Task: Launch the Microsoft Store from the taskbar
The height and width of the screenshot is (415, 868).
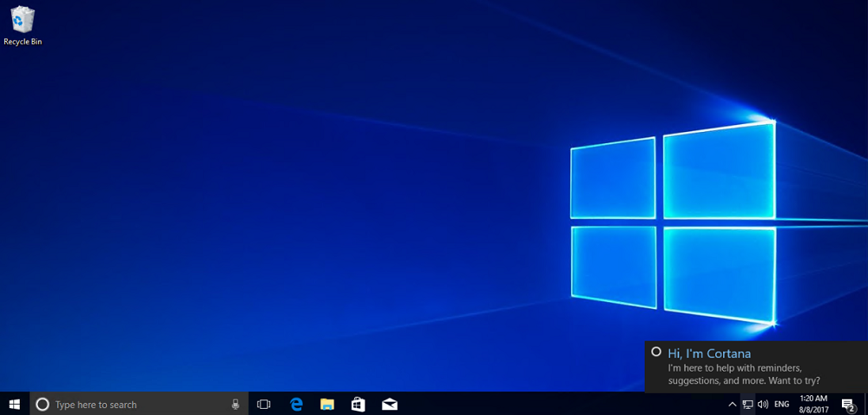Action: 358,405
